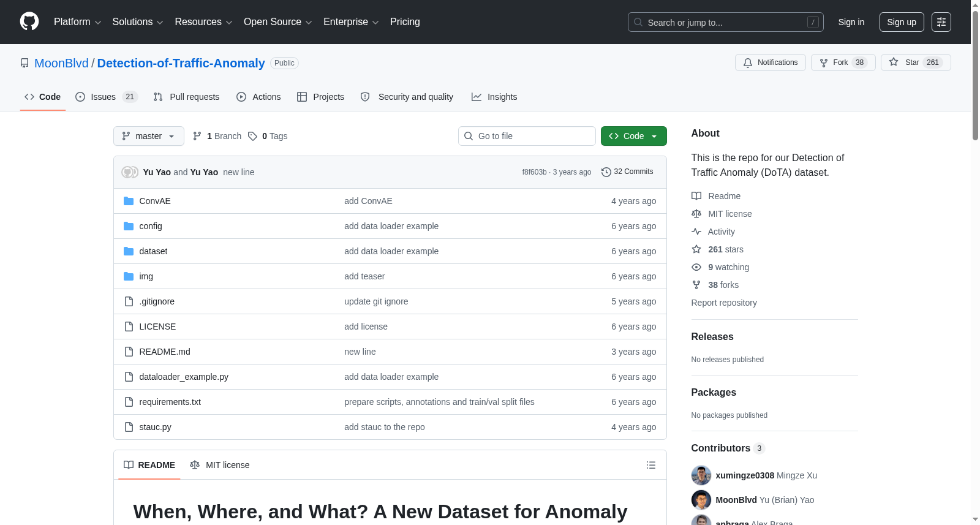Open the header settings sliders icon
Viewport: 980px width, 525px height.
941,22
